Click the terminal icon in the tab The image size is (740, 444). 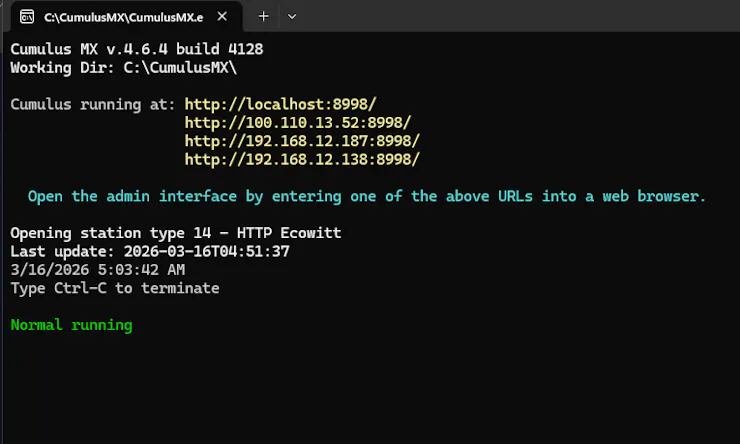[x=27, y=17]
